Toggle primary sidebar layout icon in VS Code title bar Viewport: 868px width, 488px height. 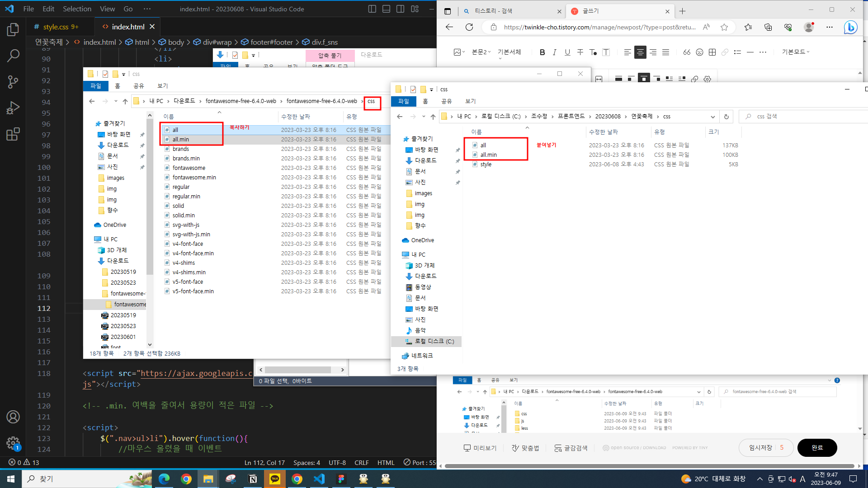[372, 9]
